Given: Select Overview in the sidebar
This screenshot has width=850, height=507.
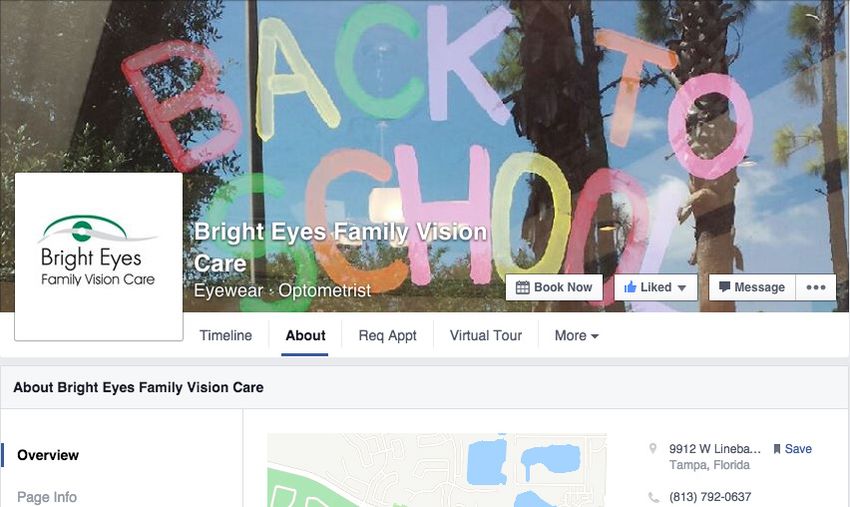Looking at the screenshot, I should tap(48, 455).
